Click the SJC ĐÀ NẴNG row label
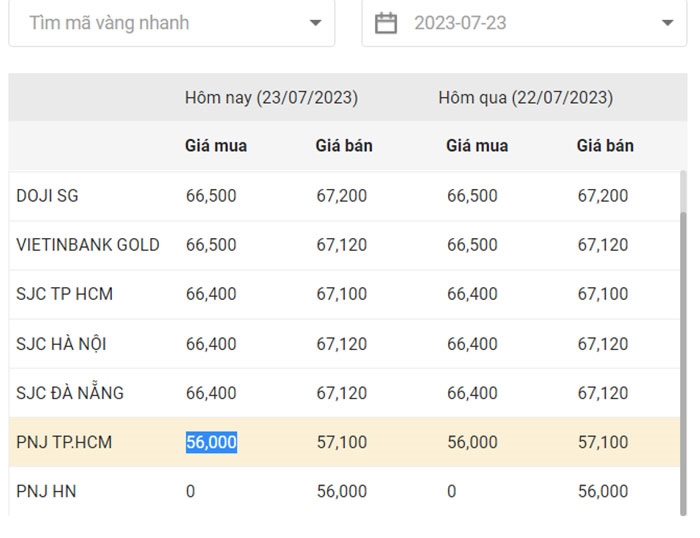 click(x=70, y=392)
